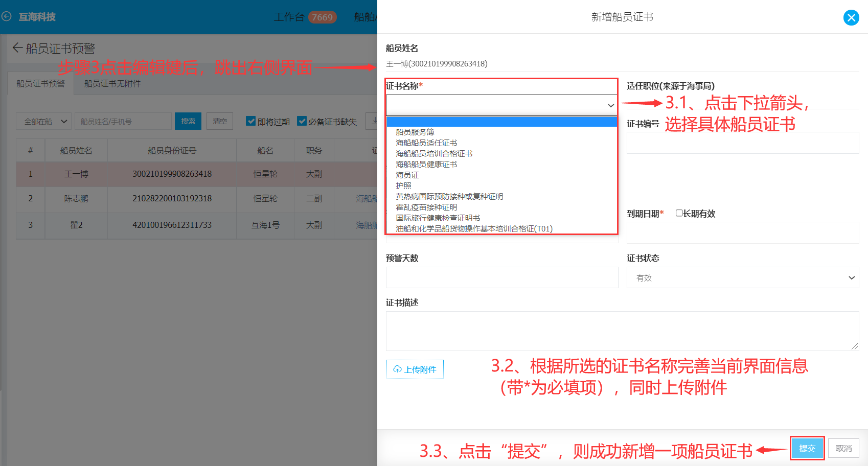The width and height of the screenshot is (868, 466).
Task: Click ID number 420100196612311733
Action: tap(172, 225)
